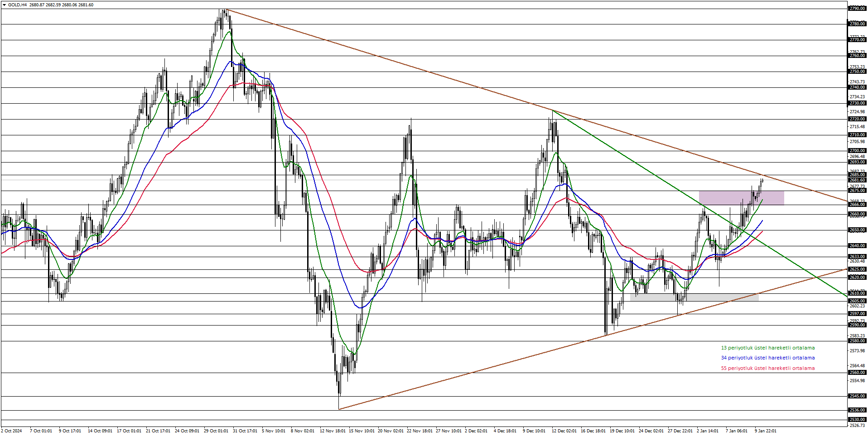Click the '27 Dec 22:01' time label
The height and width of the screenshot is (436, 868).
point(680,431)
